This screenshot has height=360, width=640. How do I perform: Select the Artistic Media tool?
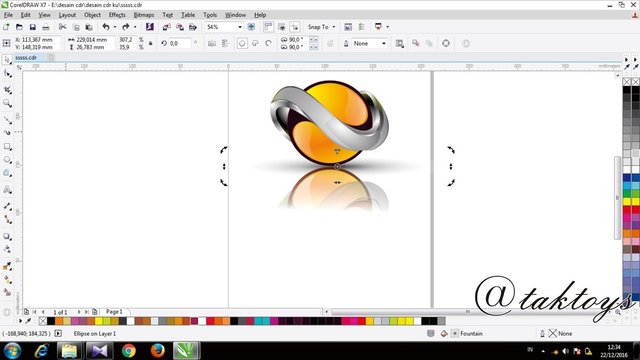tap(7, 133)
